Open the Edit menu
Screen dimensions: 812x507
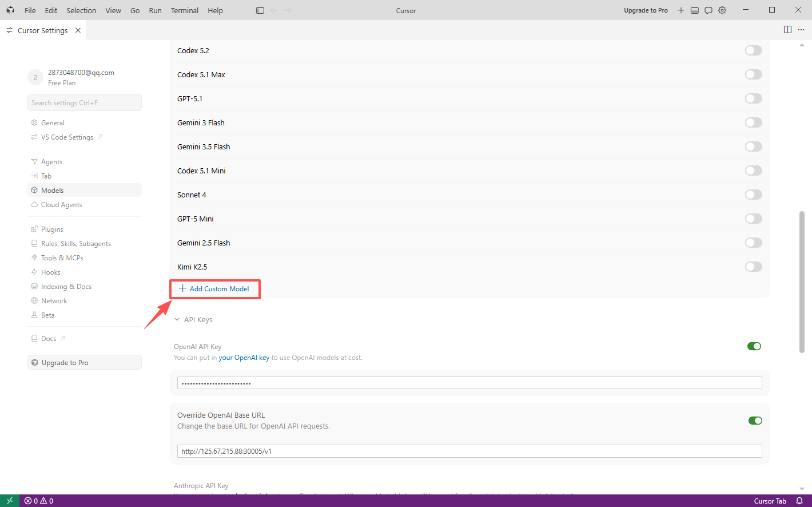pyautogui.click(x=51, y=10)
